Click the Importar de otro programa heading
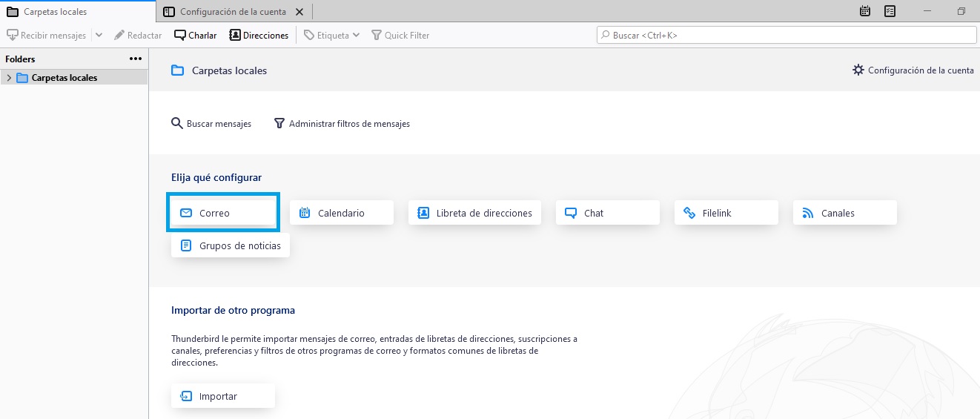Viewport: 980px width, 419px height. click(233, 310)
